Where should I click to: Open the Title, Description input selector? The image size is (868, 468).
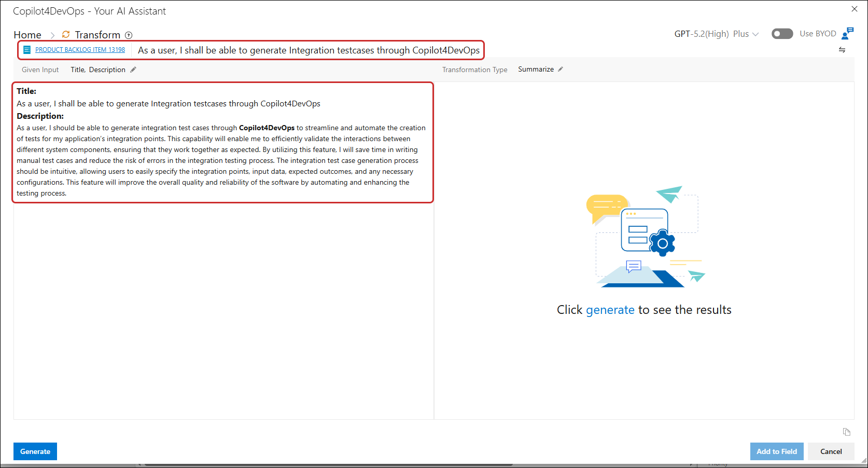coord(98,70)
